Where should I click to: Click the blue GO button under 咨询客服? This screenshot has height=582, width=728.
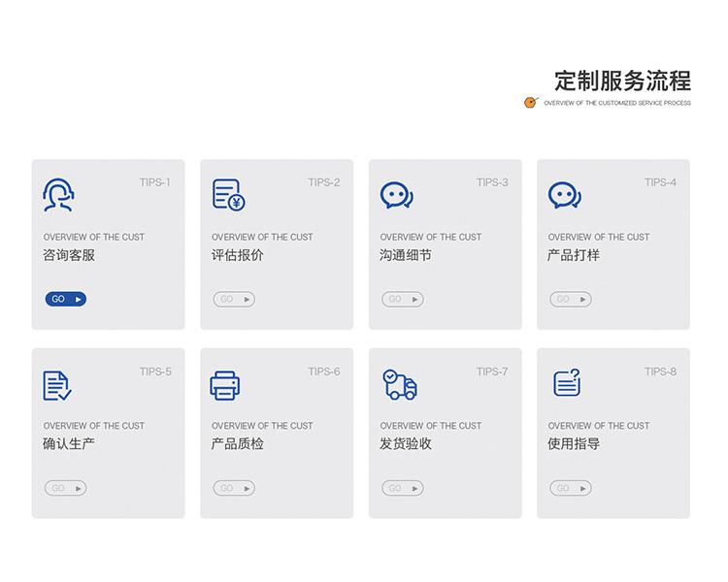(x=66, y=300)
